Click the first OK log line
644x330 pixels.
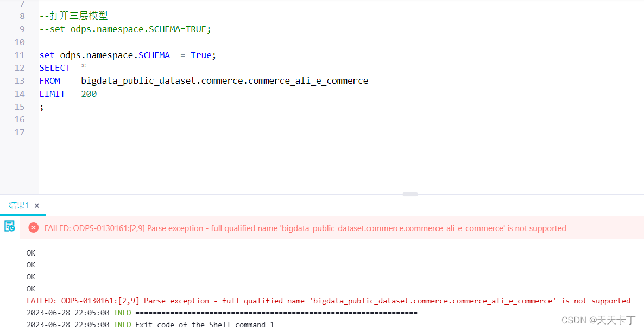[31, 253]
